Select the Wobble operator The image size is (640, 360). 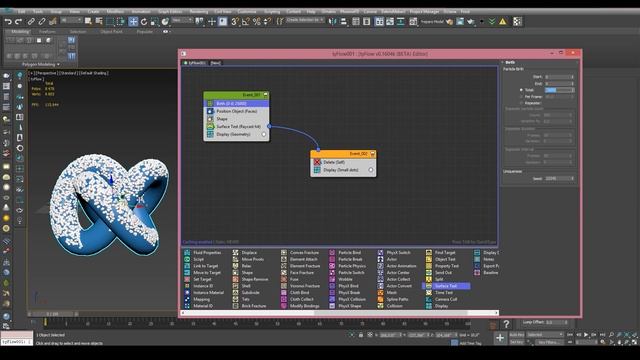click(345, 279)
